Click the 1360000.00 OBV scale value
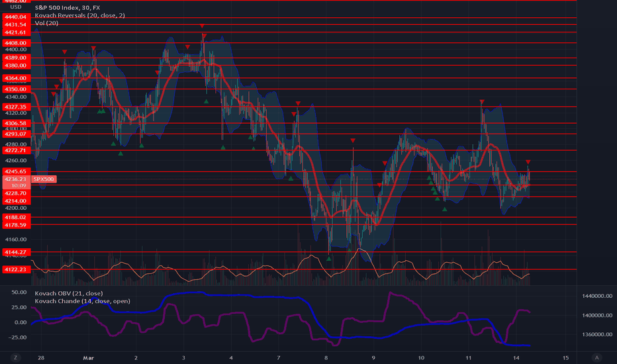This screenshot has width=617, height=364. point(597,334)
